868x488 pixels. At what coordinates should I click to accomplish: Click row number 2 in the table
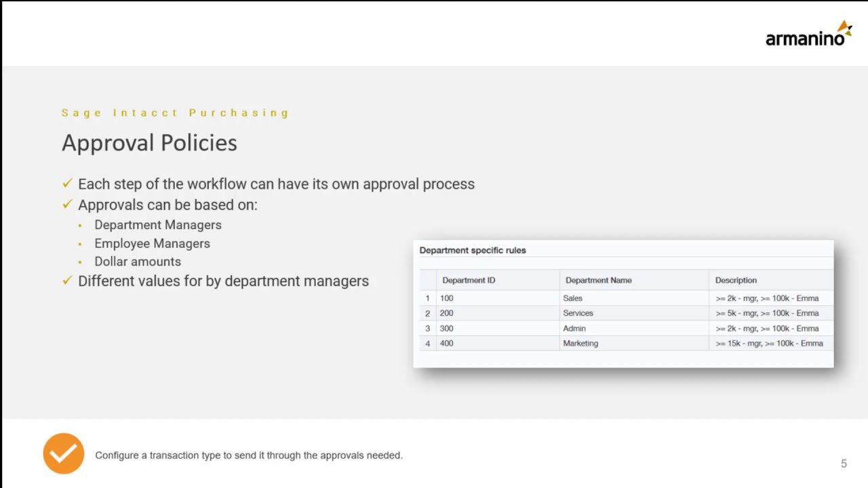pos(427,313)
